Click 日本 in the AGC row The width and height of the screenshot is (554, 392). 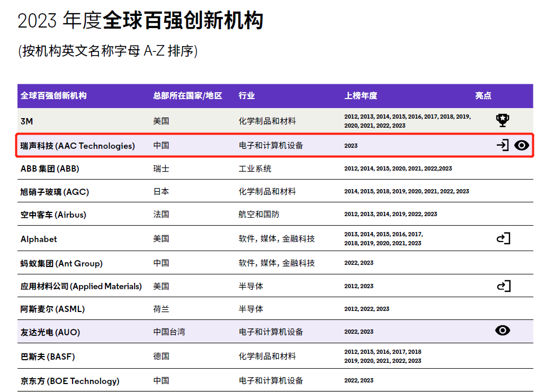161,191
